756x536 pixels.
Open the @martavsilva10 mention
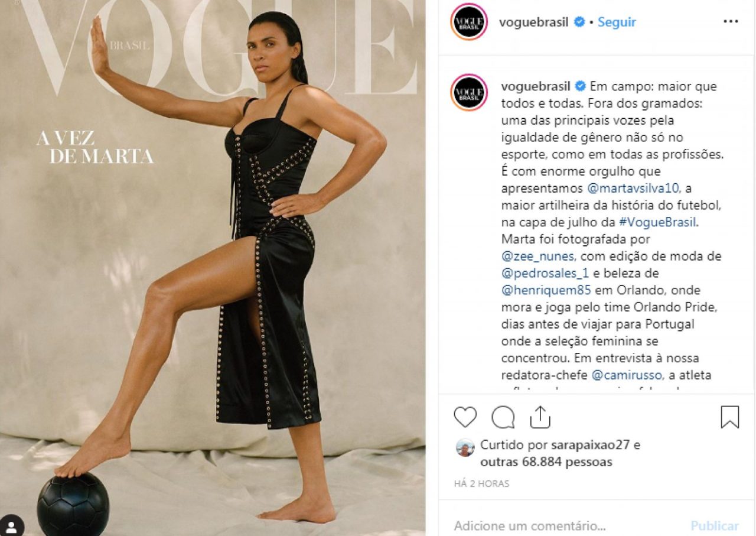634,189
